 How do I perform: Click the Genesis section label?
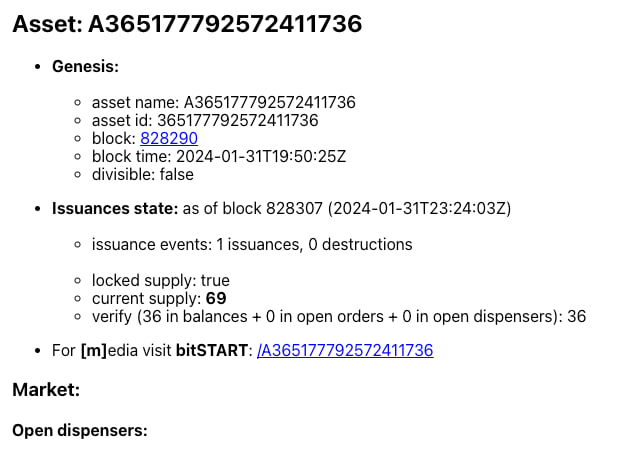pos(85,66)
